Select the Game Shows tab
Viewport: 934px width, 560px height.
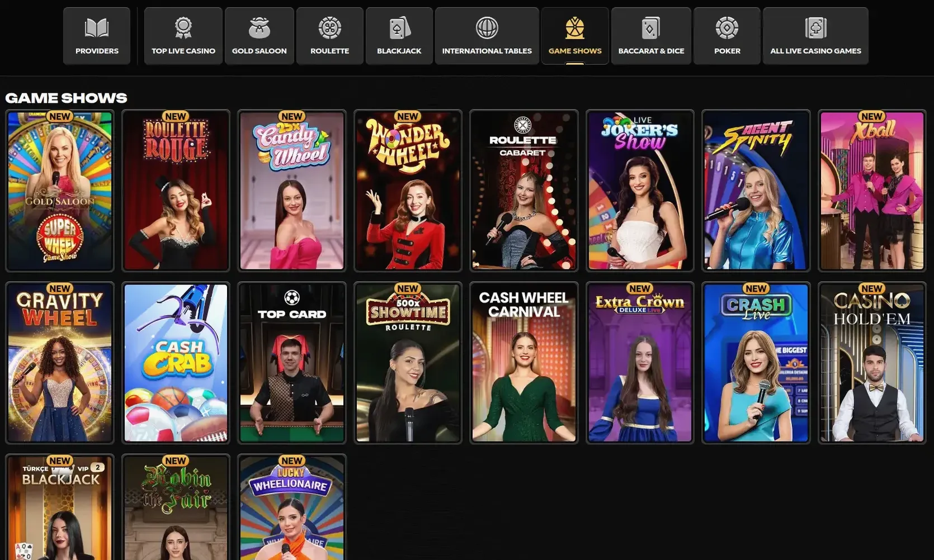pyautogui.click(x=575, y=36)
